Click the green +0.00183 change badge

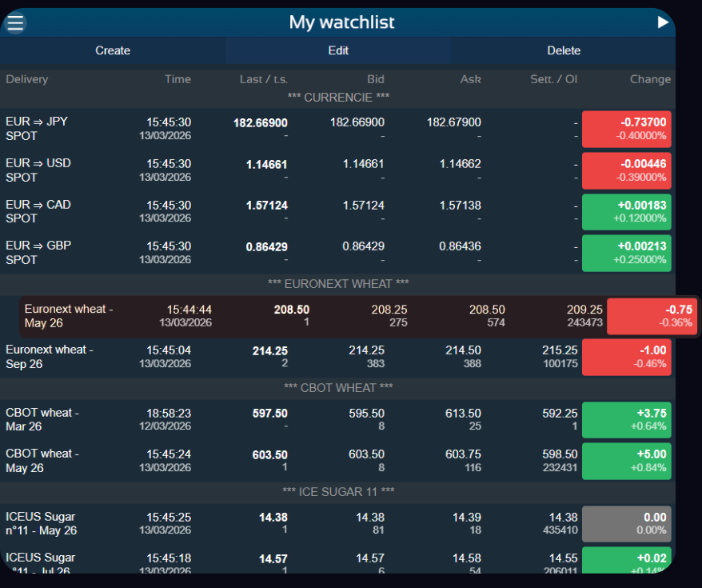[626, 211]
